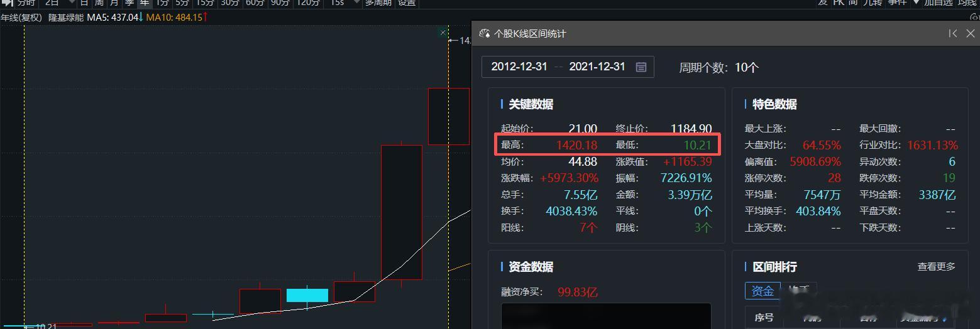Open the calendar date picker icon
Viewport: 980px width, 329px height.
click(x=641, y=67)
